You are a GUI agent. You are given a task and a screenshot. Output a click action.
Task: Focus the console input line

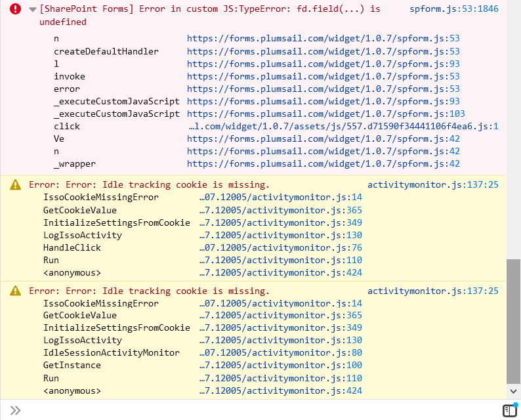click(x=262, y=410)
